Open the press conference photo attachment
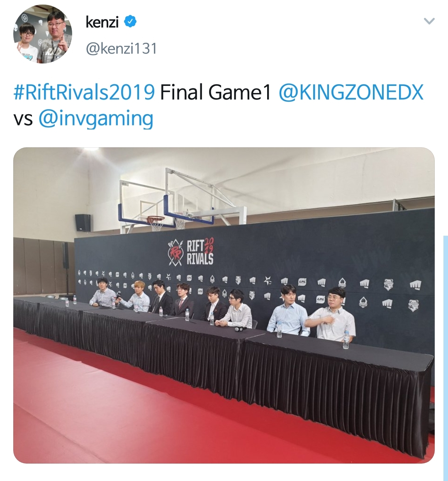448x481 pixels. (224, 305)
